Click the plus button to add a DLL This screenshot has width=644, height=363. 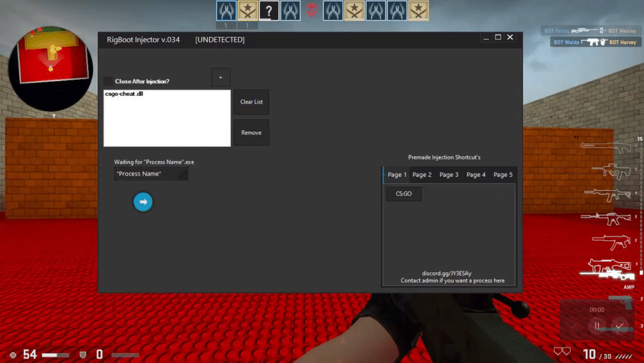coord(220,77)
